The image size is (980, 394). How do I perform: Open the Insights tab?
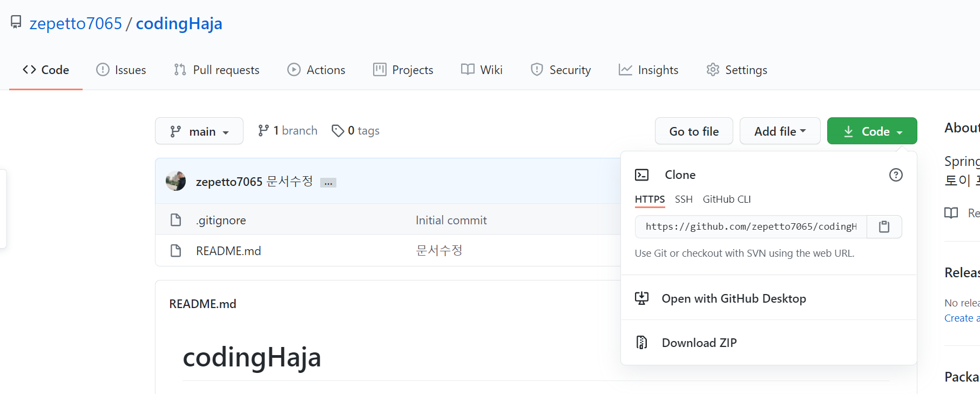point(648,70)
